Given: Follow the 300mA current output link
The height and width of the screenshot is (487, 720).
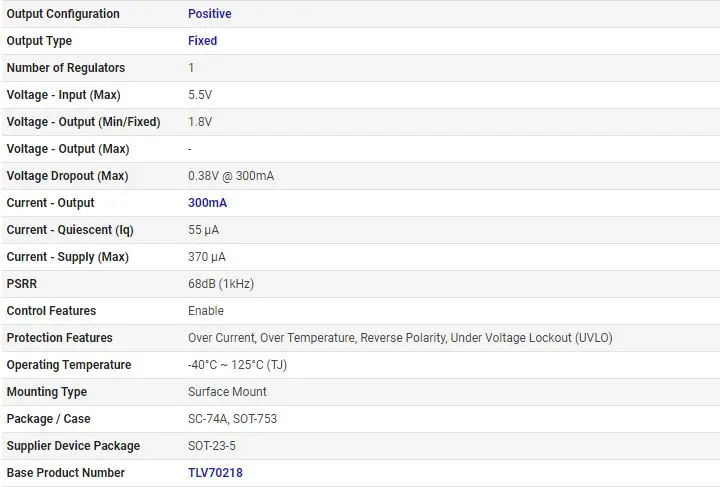Looking at the screenshot, I should (x=207, y=203).
